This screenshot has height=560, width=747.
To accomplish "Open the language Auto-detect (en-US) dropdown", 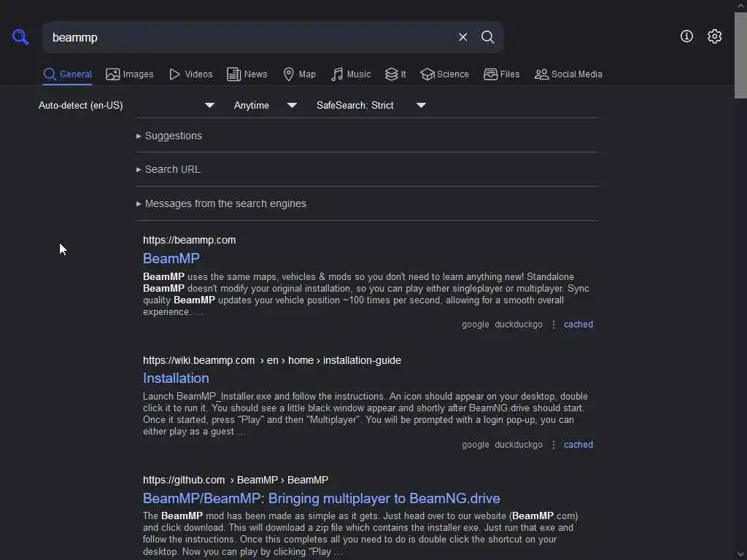I will (127, 105).
